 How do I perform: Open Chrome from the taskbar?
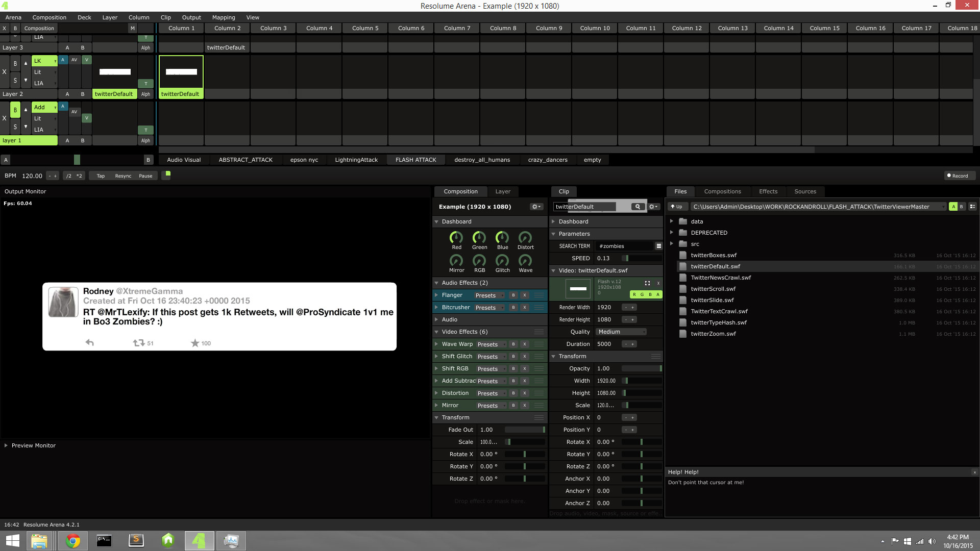(73, 541)
